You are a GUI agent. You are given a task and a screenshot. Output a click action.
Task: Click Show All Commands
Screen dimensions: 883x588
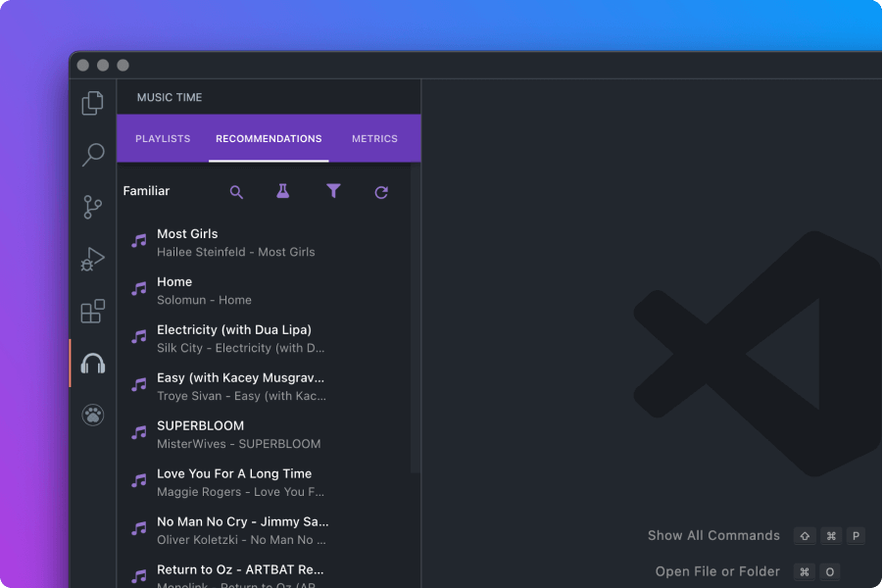point(713,535)
